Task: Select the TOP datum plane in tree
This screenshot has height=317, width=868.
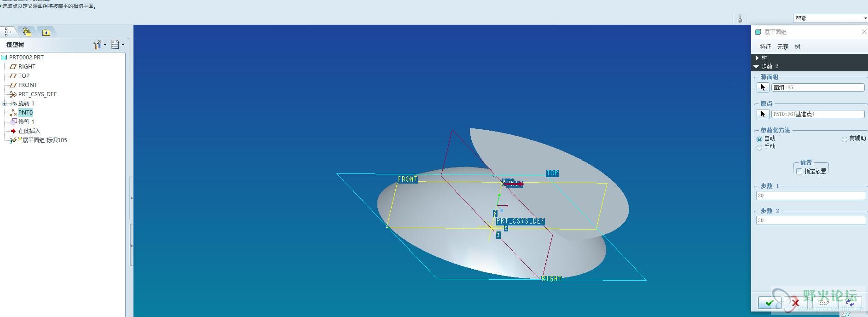Action: [24, 76]
